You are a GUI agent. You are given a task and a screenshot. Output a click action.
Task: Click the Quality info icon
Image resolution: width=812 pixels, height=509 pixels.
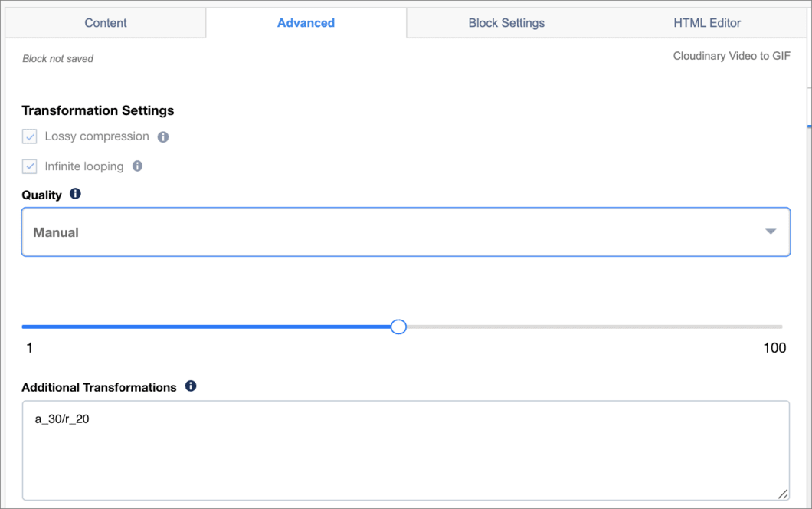[75, 194]
